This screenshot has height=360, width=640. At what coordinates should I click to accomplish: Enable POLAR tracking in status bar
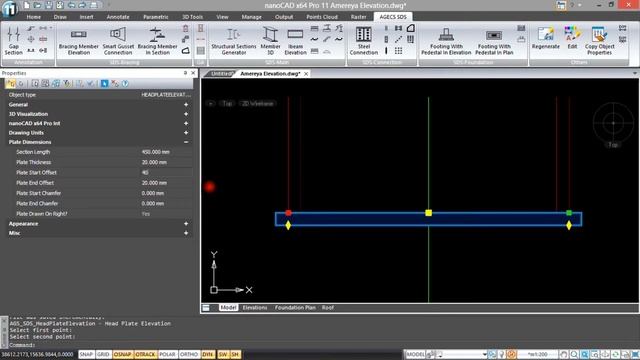pos(167,354)
